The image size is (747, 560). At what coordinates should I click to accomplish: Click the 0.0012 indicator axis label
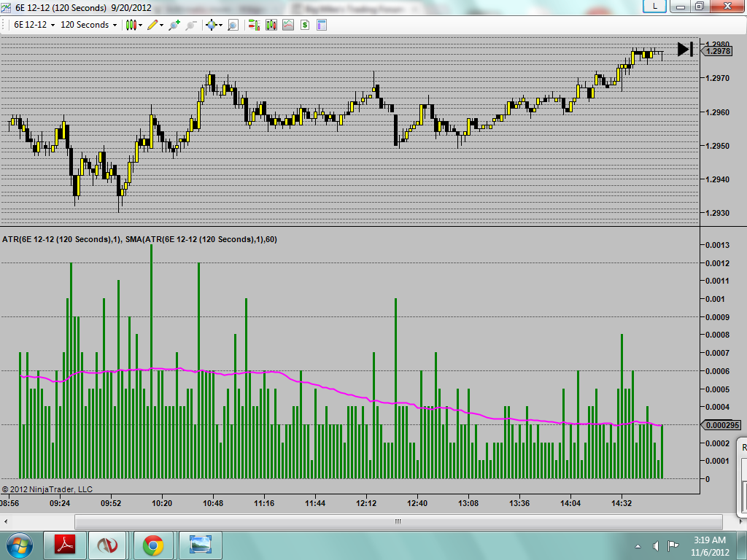pos(718,262)
